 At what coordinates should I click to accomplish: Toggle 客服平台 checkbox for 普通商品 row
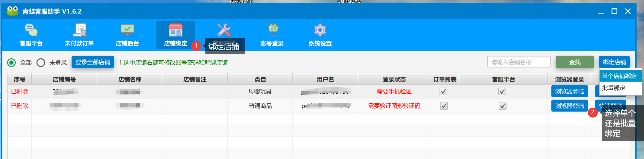tap(503, 106)
